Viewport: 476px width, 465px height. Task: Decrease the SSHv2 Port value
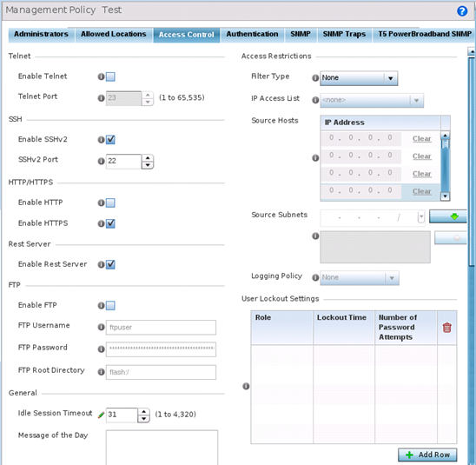tap(148, 165)
